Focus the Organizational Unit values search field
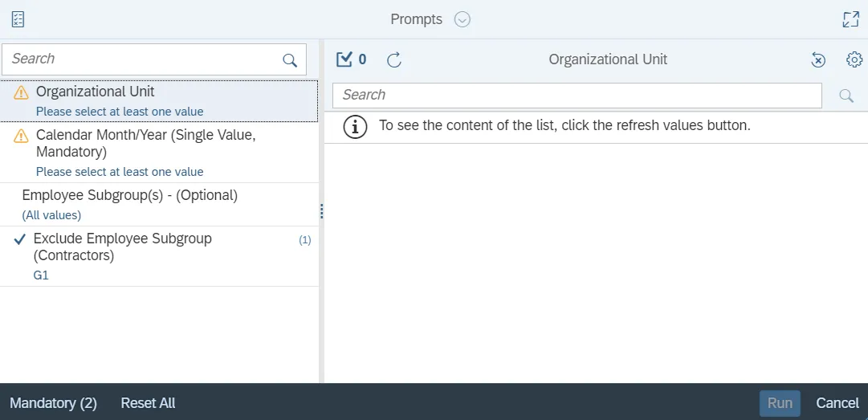This screenshot has width=868, height=420. (x=577, y=95)
